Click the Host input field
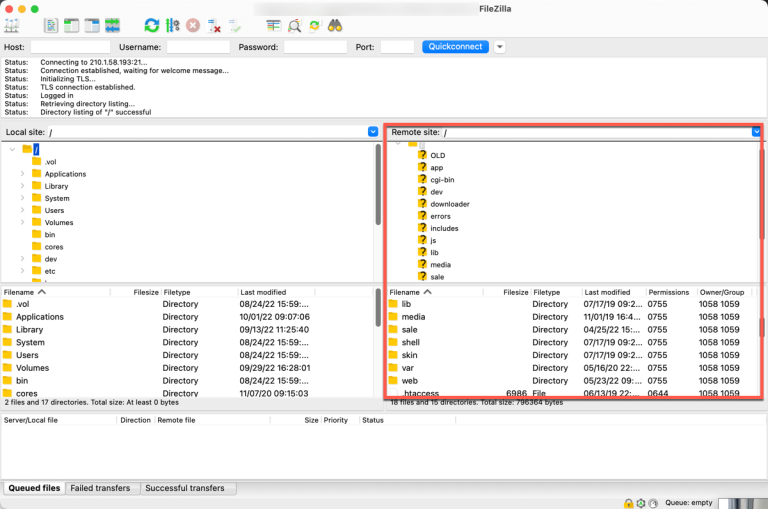 (71, 47)
